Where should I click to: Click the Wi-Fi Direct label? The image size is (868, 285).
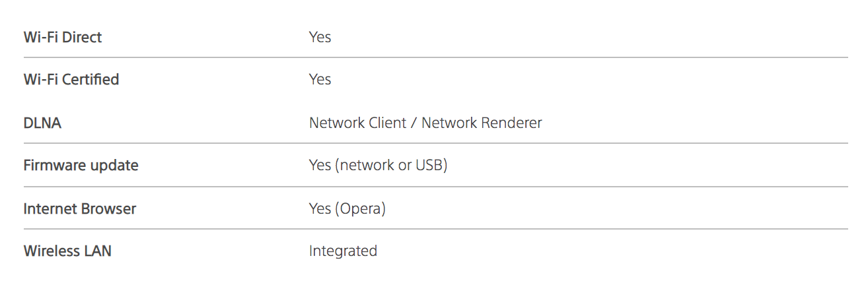pyautogui.click(x=63, y=37)
